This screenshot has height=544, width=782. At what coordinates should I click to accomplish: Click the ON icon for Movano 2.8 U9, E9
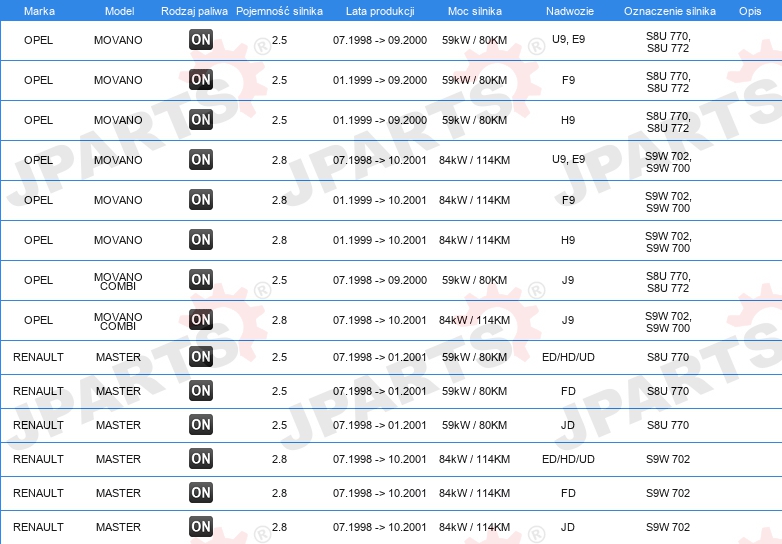coord(201,160)
